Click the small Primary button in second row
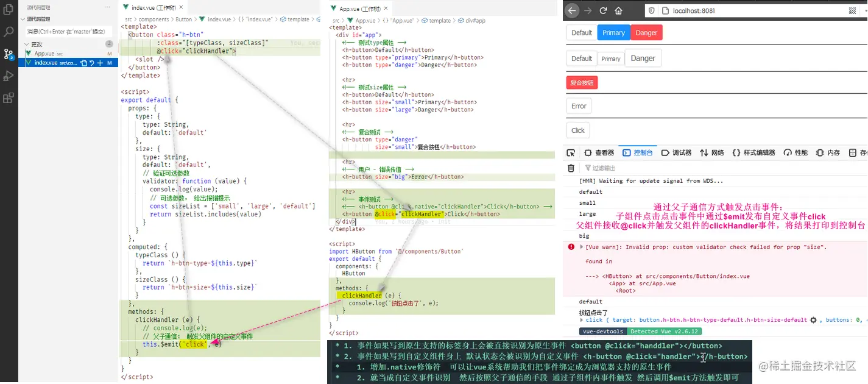Image resolution: width=868 pixels, height=384 pixels. point(611,59)
